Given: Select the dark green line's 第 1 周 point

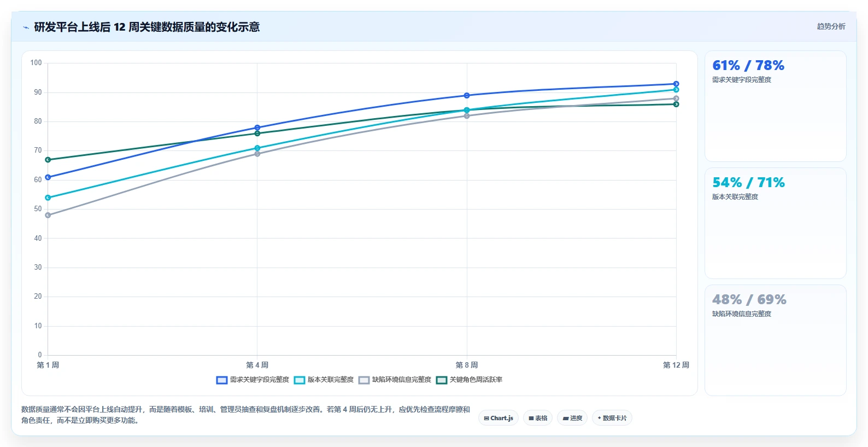Looking at the screenshot, I should [48, 160].
